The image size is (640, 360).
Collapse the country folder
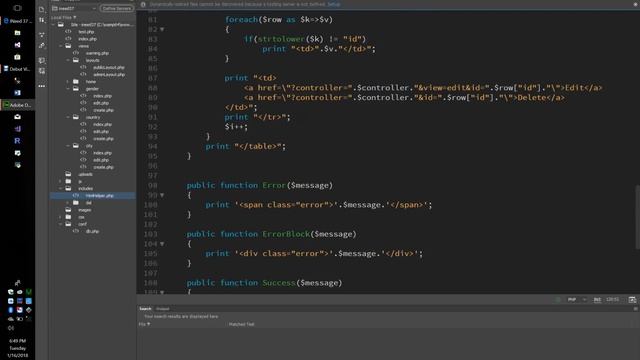point(68,117)
